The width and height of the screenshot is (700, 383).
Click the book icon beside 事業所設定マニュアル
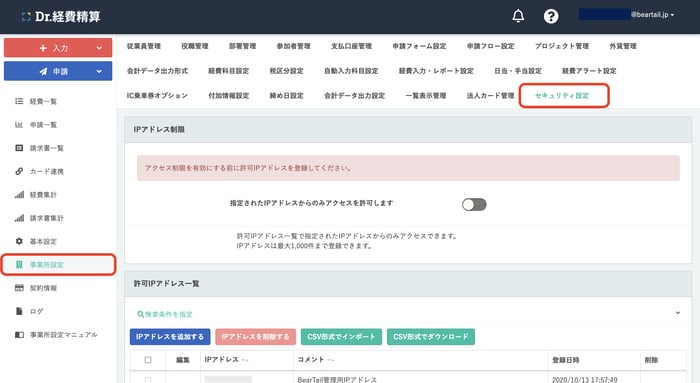click(19, 334)
